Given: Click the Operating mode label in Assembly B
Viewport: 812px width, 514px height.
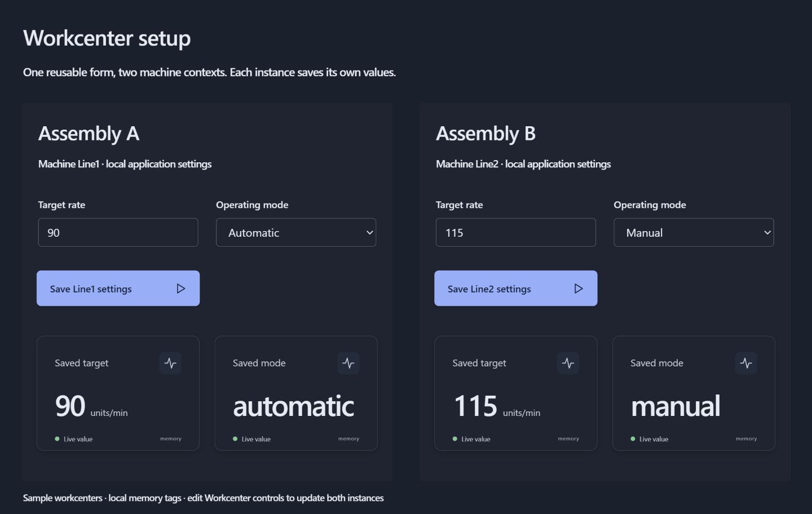Looking at the screenshot, I should point(650,205).
